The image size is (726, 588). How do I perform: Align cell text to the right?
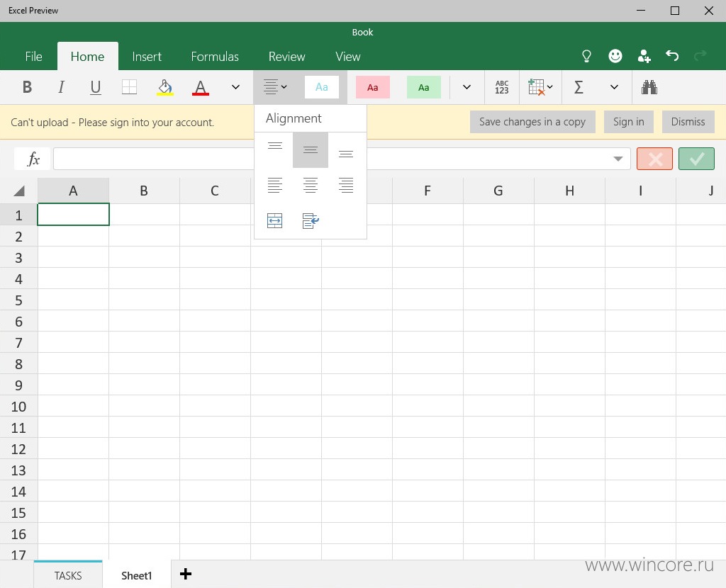(x=346, y=186)
